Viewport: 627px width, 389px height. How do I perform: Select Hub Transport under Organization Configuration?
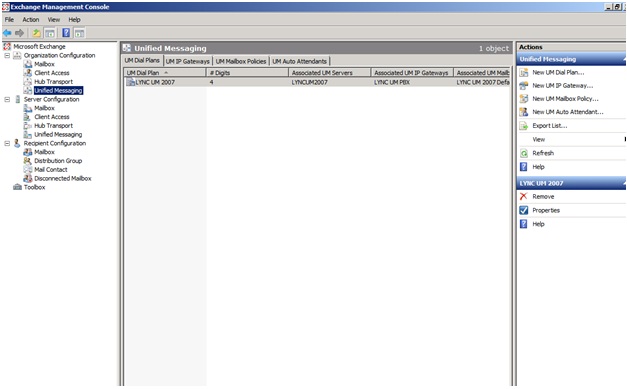[x=54, y=82]
